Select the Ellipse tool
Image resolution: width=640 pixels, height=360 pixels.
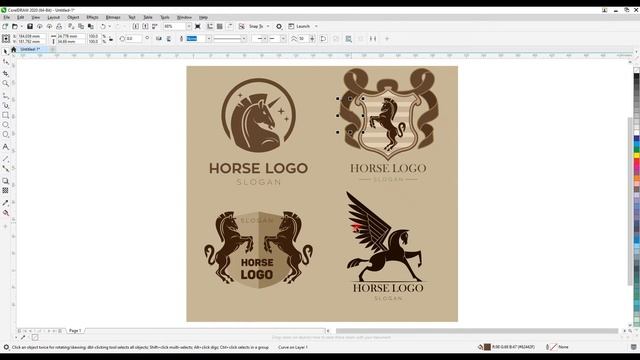(5, 125)
